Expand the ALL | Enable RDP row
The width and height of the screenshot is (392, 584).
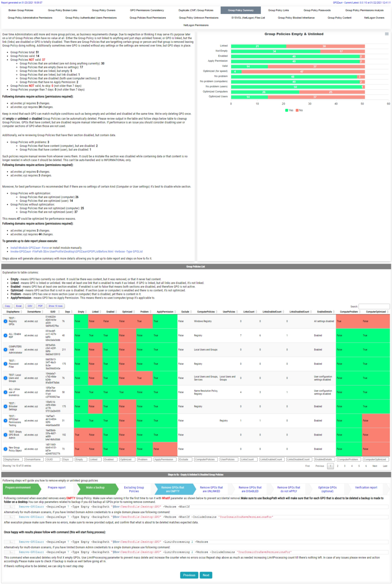[5, 335]
